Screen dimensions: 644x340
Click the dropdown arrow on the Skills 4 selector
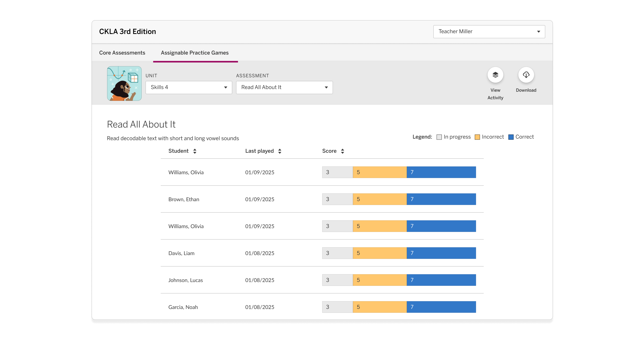[225, 87]
